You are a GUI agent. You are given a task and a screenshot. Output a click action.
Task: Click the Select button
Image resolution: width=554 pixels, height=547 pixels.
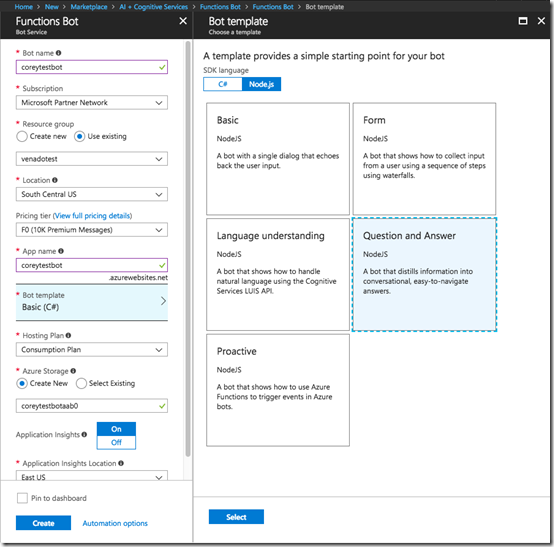[236, 517]
